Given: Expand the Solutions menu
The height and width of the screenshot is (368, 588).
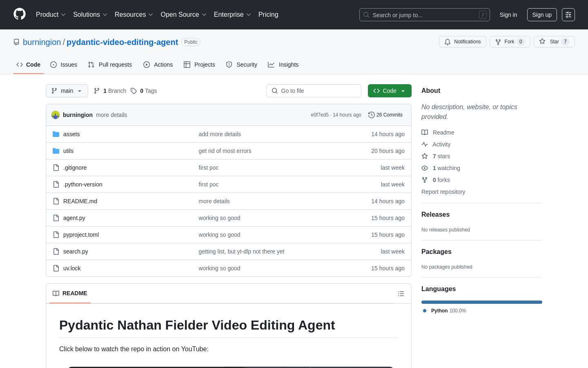Looking at the screenshot, I should 90,15.
